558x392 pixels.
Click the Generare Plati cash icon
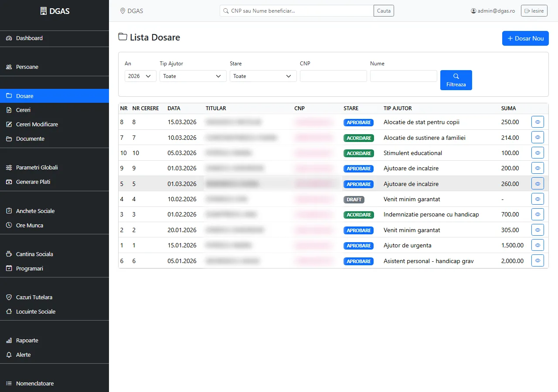9,182
